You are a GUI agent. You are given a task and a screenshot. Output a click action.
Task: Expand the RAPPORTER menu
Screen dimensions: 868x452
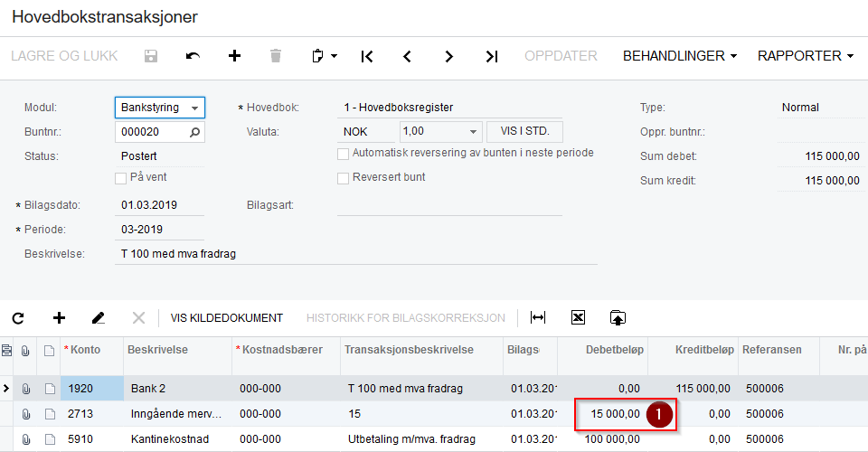click(806, 56)
